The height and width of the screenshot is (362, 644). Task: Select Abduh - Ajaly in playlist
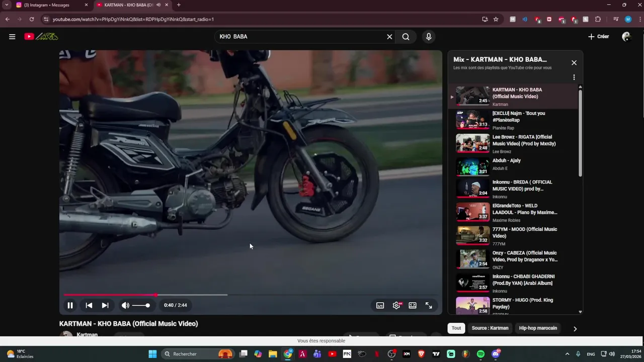(513, 167)
